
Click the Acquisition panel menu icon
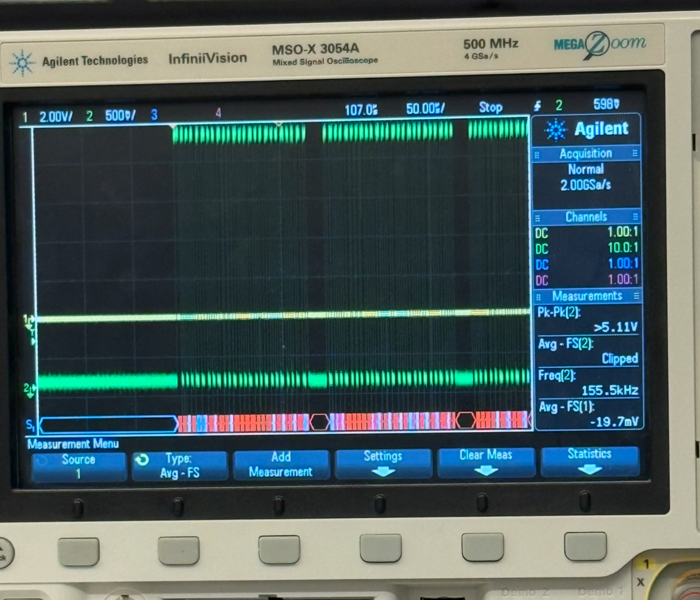click(x=635, y=153)
